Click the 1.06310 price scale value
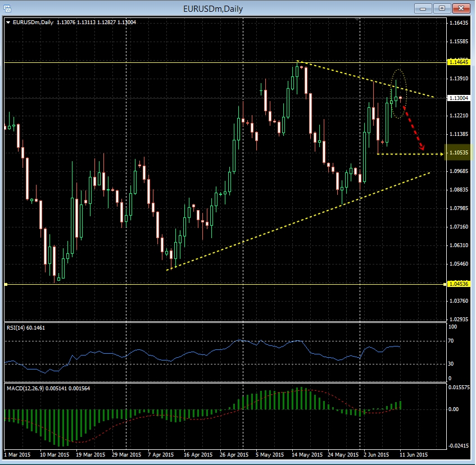The image size is (476, 465). click(459, 245)
